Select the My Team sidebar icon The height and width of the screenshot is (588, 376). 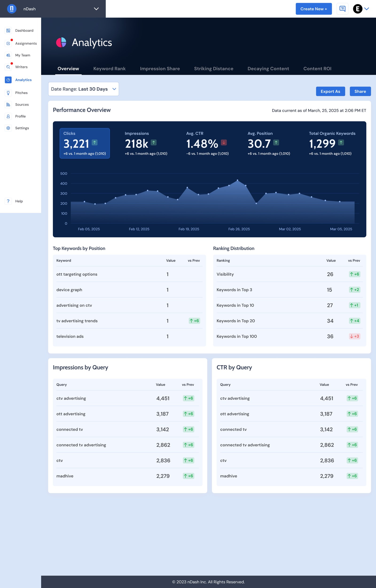tap(8, 55)
